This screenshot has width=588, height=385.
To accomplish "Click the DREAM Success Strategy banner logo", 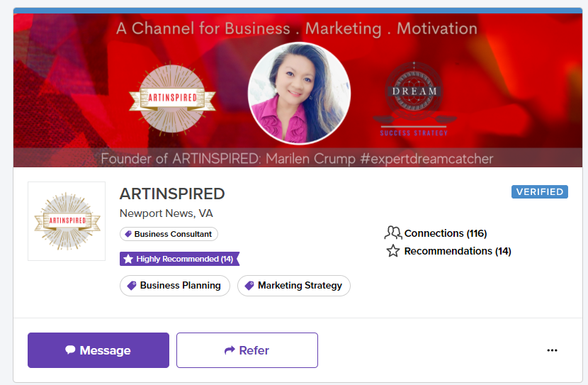I will (414, 97).
